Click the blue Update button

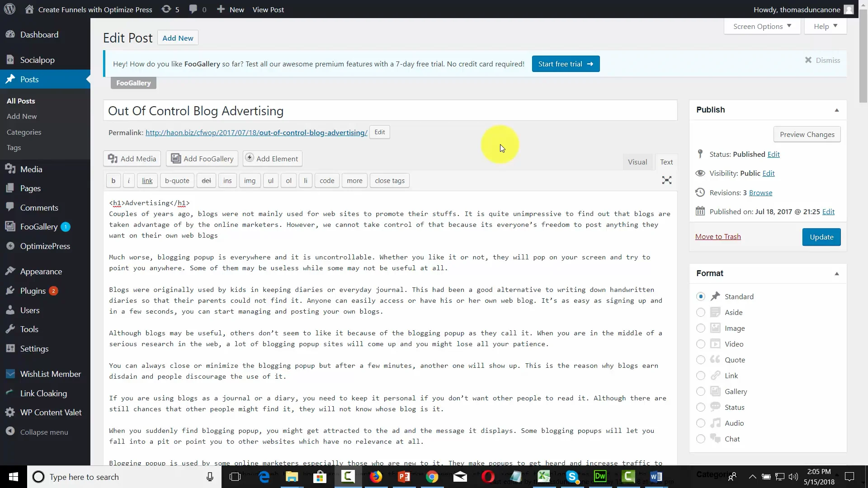point(821,237)
